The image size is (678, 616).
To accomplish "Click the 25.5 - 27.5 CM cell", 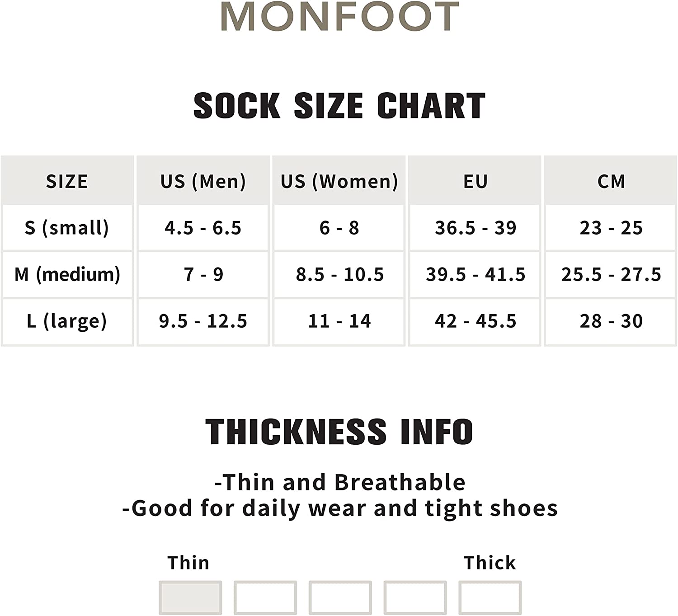I will click(611, 274).
